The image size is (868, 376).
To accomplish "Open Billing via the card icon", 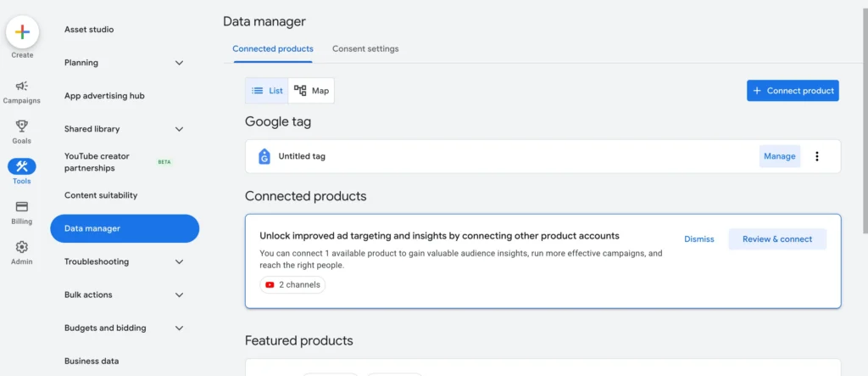I will pos(21,206).
